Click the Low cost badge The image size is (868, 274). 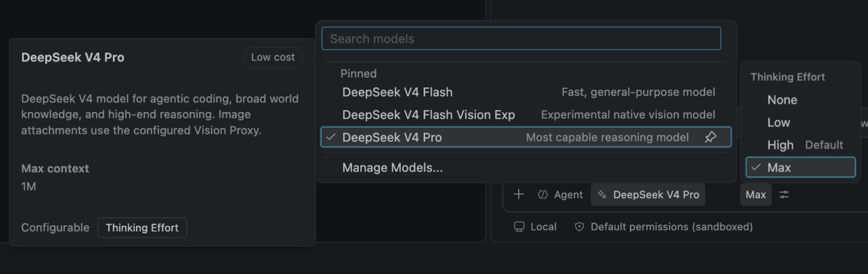point(273,57)
